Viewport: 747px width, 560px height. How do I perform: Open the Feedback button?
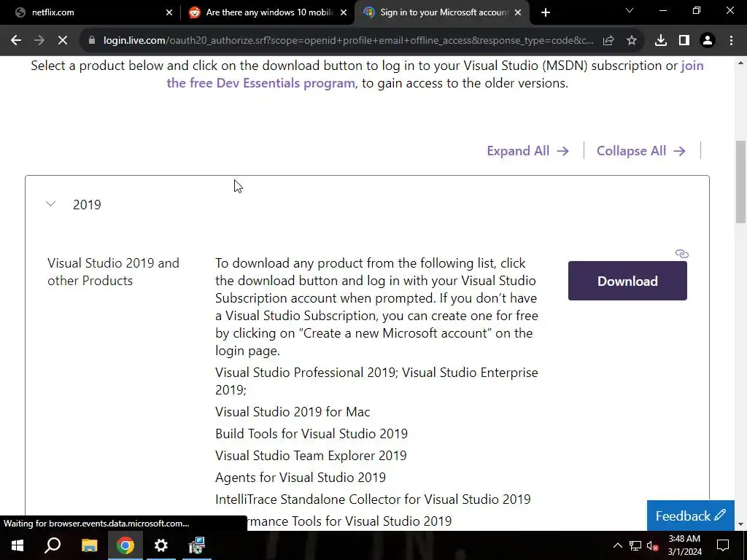click(690, 516)
